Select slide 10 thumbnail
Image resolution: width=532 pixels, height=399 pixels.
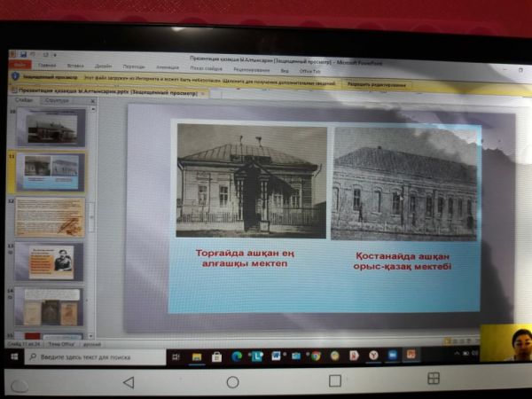(x=51, y=127)
